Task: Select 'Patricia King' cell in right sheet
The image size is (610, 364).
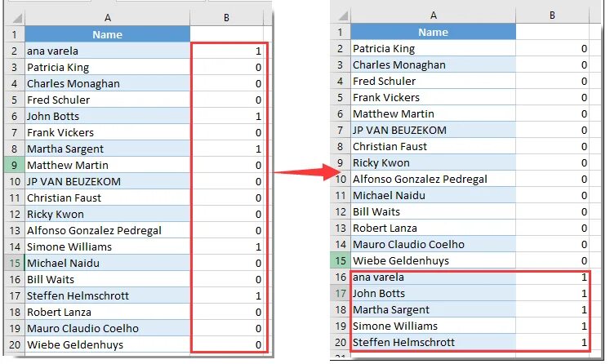Action: tap(433, 48)
